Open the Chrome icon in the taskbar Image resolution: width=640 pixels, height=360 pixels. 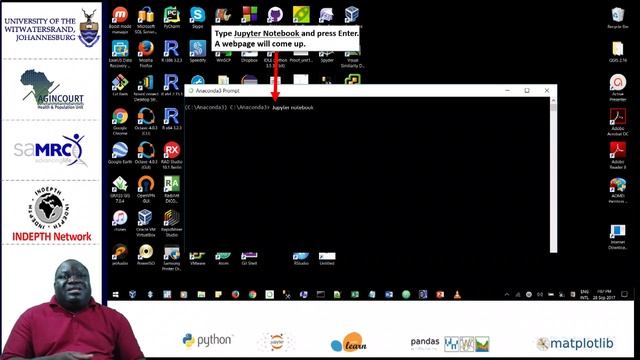pos(253,294)
